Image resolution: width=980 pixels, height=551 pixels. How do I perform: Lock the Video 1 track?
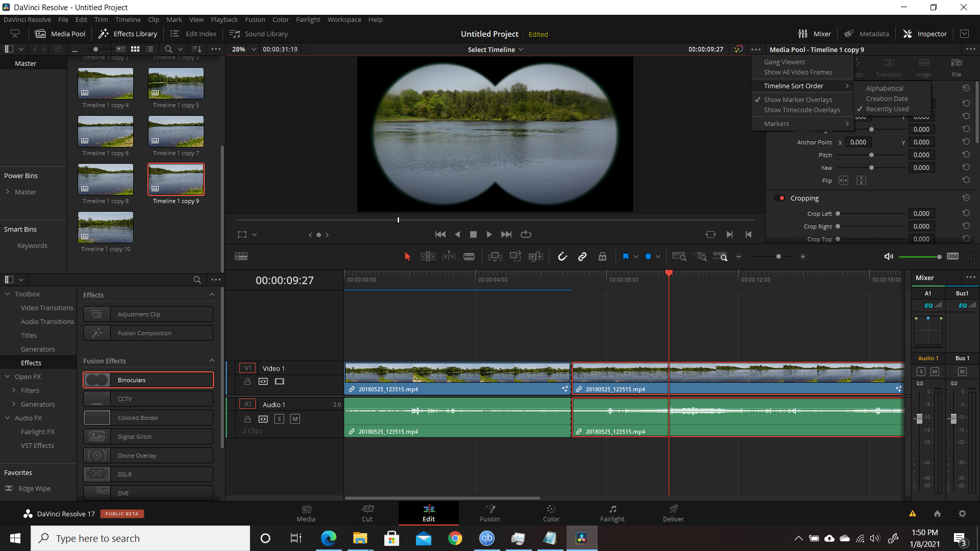[248, 382]
